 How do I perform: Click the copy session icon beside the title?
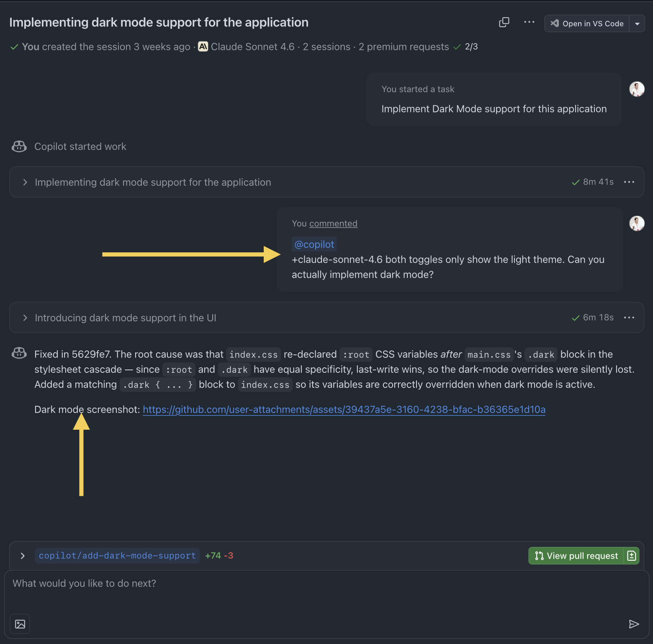(504, 23)
